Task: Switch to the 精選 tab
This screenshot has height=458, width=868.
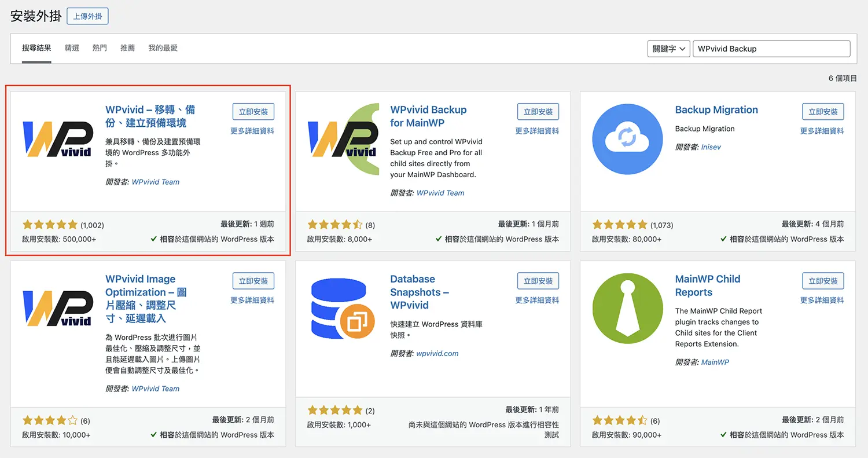Action: (x=72, y=48)
